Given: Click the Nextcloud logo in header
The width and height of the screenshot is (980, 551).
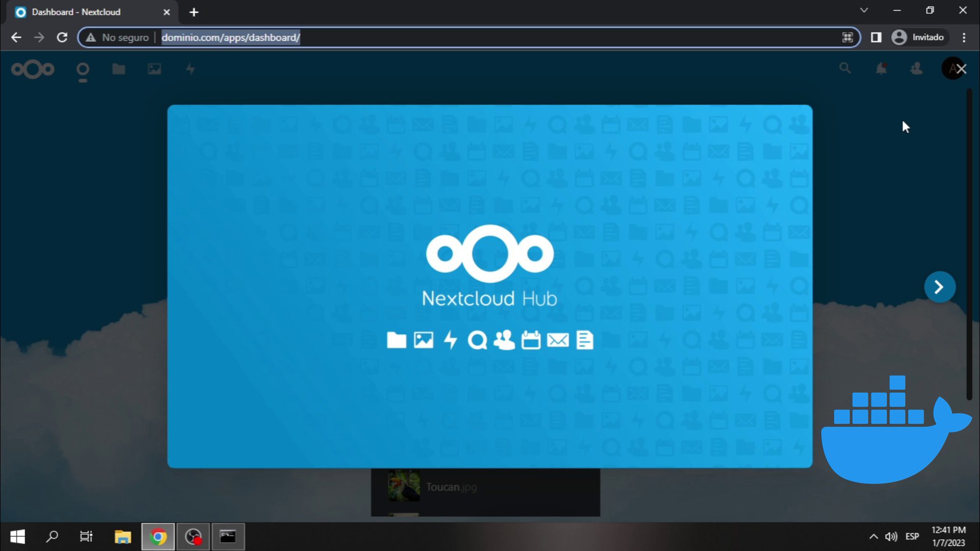Looking at the screenshot, I should 33,69.
